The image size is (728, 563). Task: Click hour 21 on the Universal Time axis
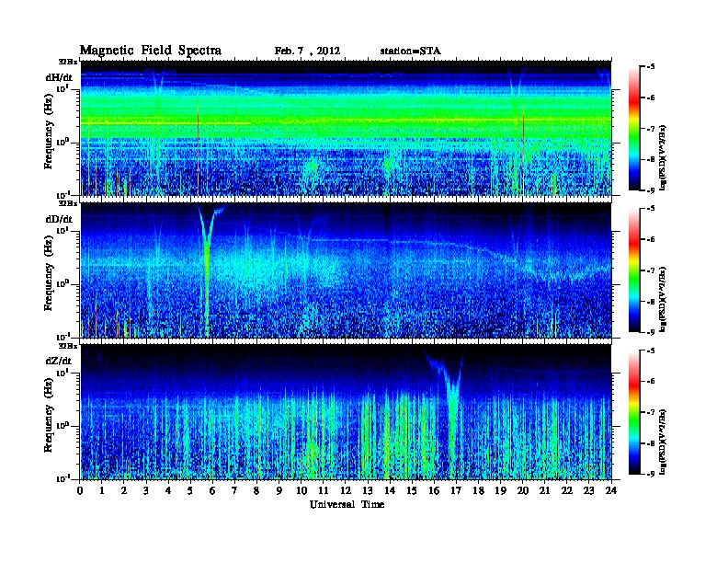(544, 490)
